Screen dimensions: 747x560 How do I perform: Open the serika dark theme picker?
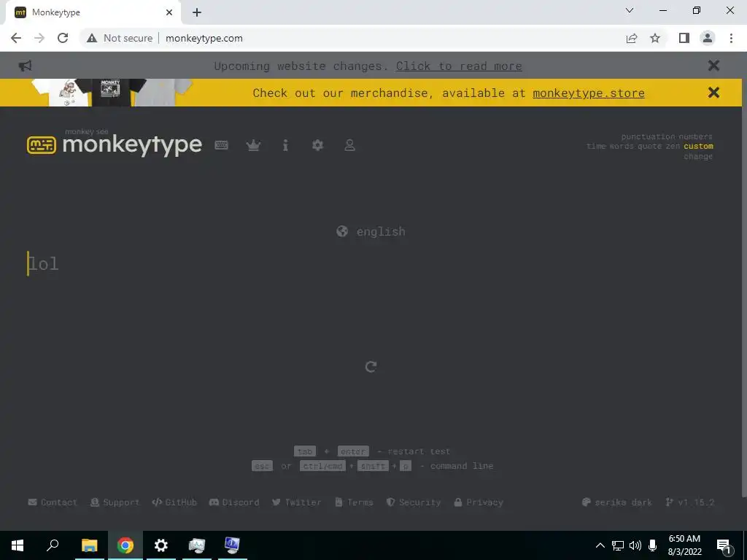[x=617, y=502]
